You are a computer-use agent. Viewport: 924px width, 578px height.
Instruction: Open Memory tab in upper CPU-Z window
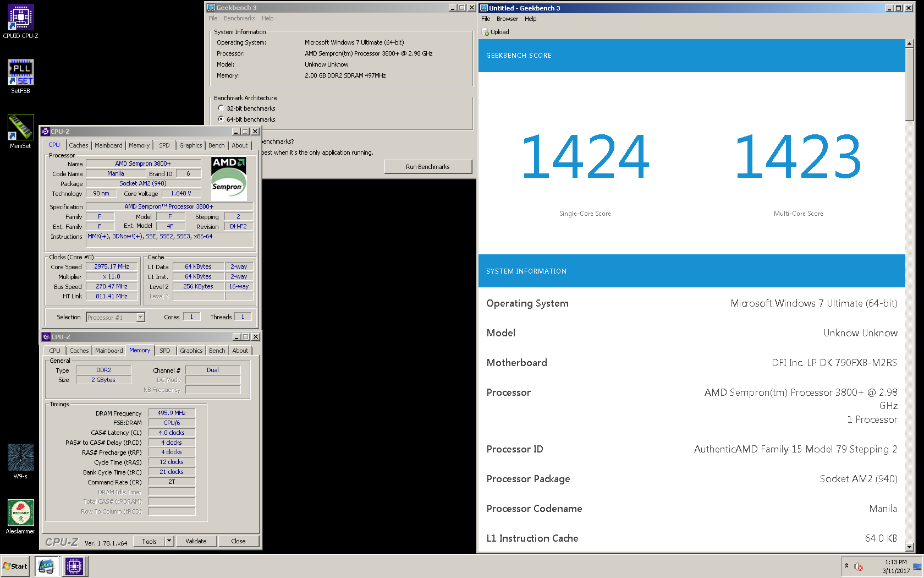pos(139,145)
